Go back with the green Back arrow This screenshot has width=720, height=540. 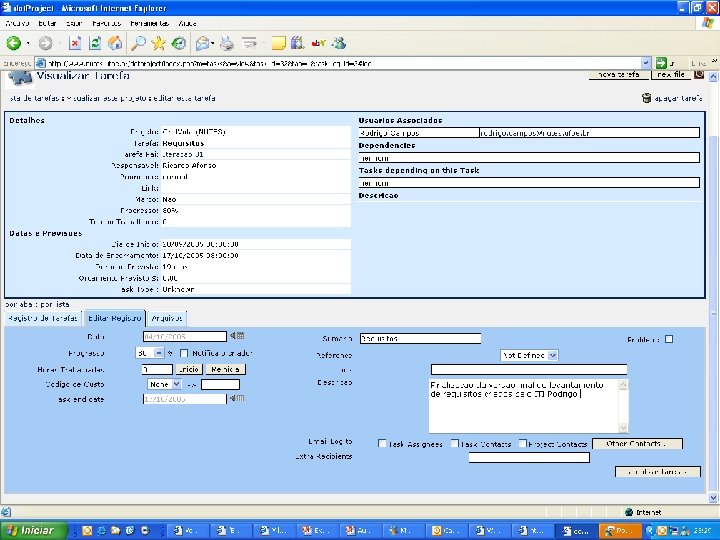tap(13, 43)
